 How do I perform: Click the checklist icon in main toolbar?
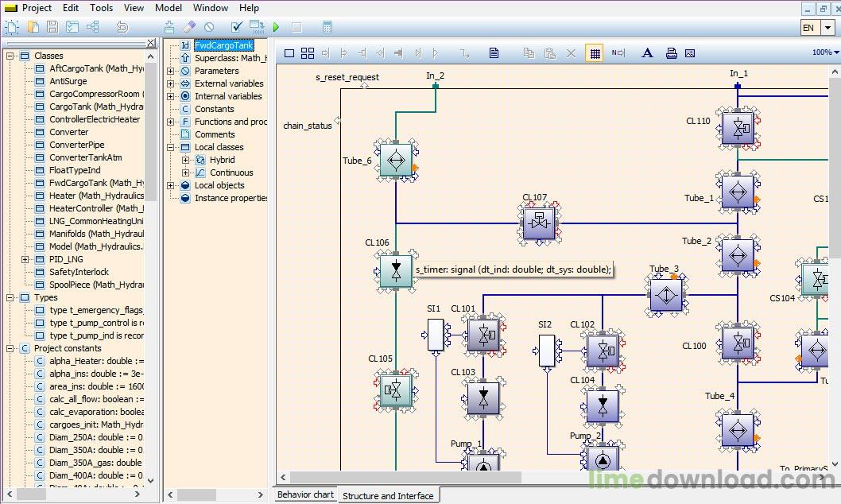(72, 27)
